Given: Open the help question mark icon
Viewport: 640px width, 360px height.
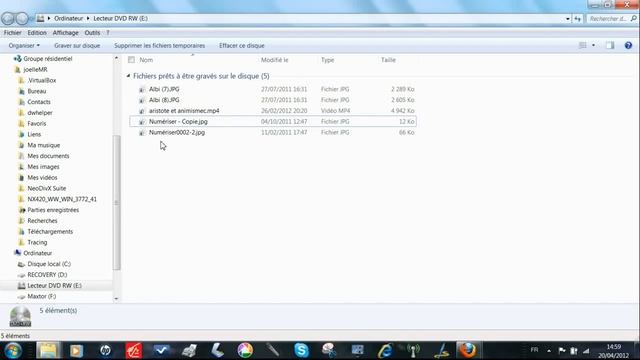Looking at the screenshot, I should coord(628,46).
